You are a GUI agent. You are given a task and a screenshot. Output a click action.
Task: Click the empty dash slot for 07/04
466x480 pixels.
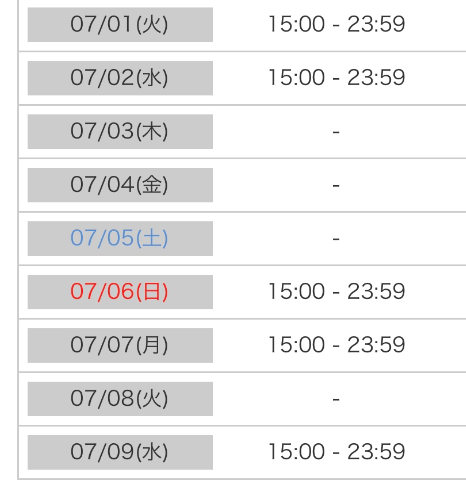point(336,186)
